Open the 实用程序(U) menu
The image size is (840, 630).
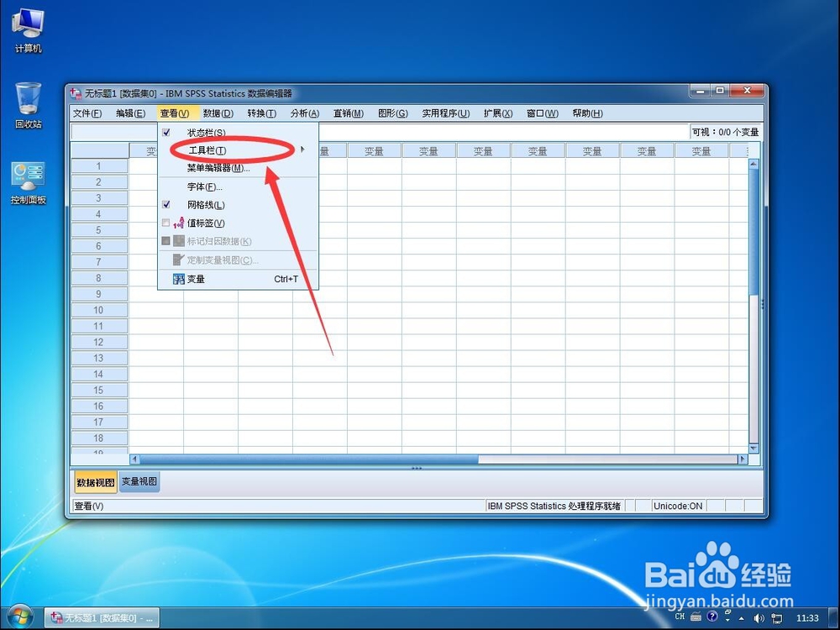tap(446, 113)
